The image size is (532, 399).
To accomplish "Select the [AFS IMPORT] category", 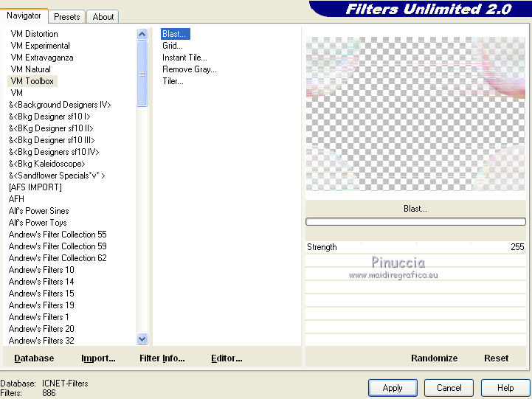I will coord(35,187).
